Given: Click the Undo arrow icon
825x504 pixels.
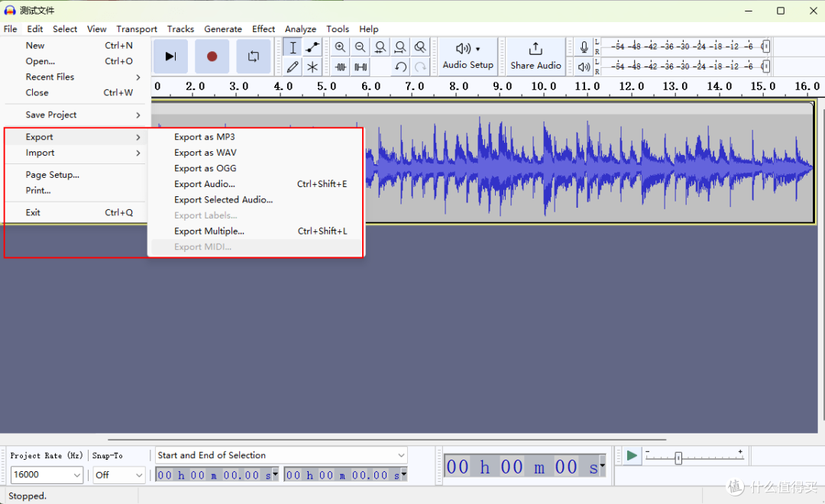Looking at the screenshot, I should (400, 66).
